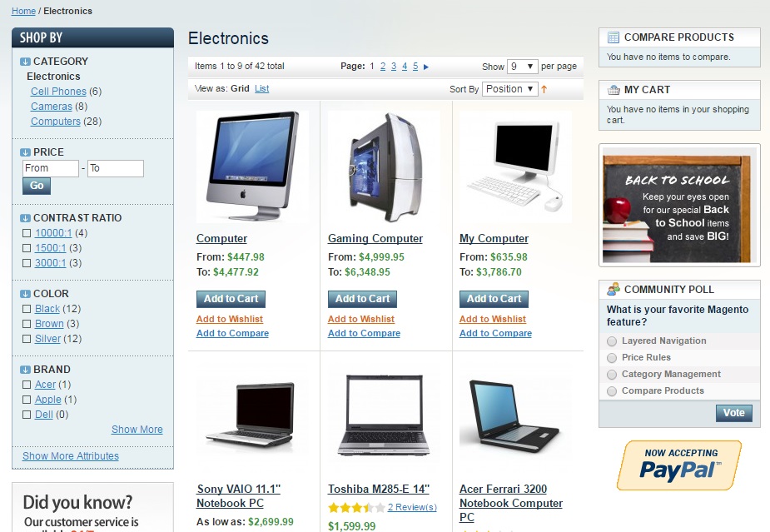This screenshot has width=770, height=532.
Task: Click the PayPal now accepting badge
Action: (678, 465)
